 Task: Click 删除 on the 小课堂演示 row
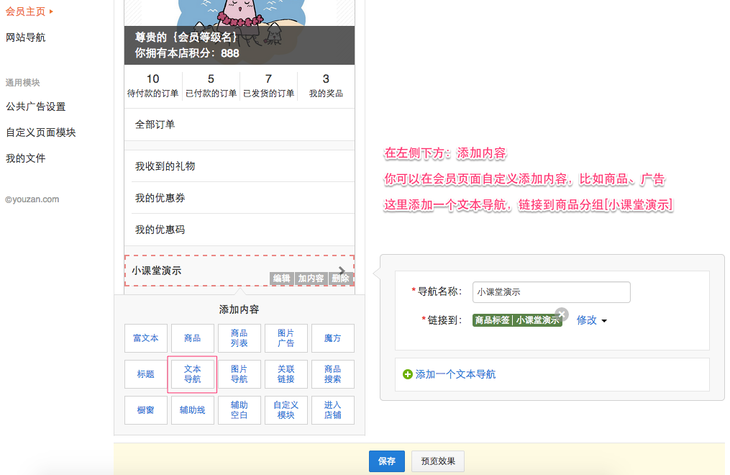340,278
